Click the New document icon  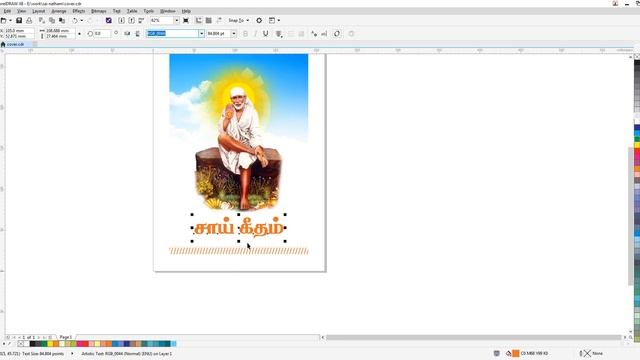pyautogui.click(x=4, y=20)
